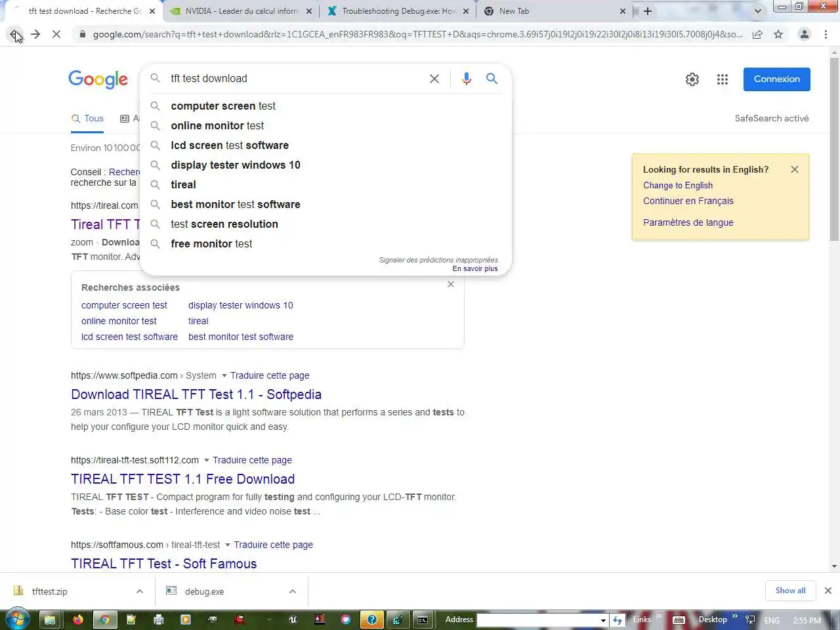This screenshot has height=630, width=840.
Task: Open the Windows Start menu
Action: tap(17, 619)
